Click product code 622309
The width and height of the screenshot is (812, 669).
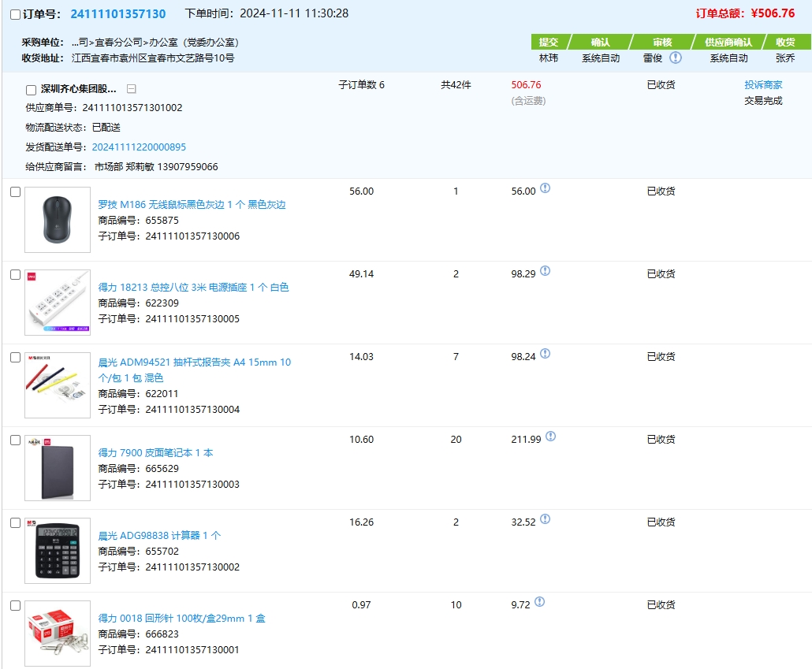pyautogui.click(x=162, y=303)
